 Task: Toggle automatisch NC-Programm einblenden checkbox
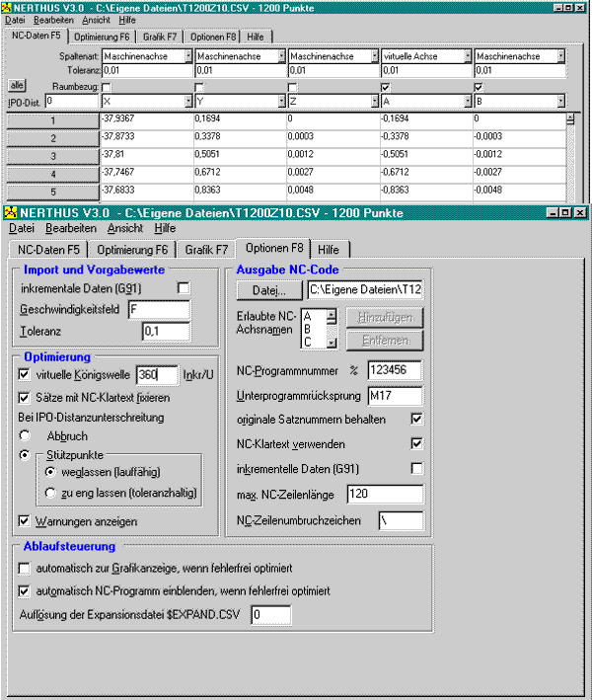(24, 591)
